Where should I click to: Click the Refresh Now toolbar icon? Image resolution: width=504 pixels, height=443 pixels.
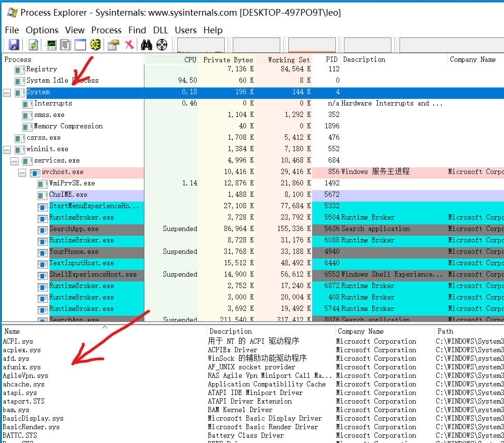(32, 45)
